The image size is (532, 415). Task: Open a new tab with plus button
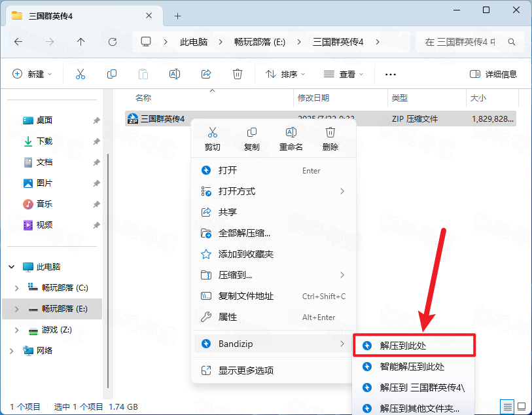[x=177, y=16]
